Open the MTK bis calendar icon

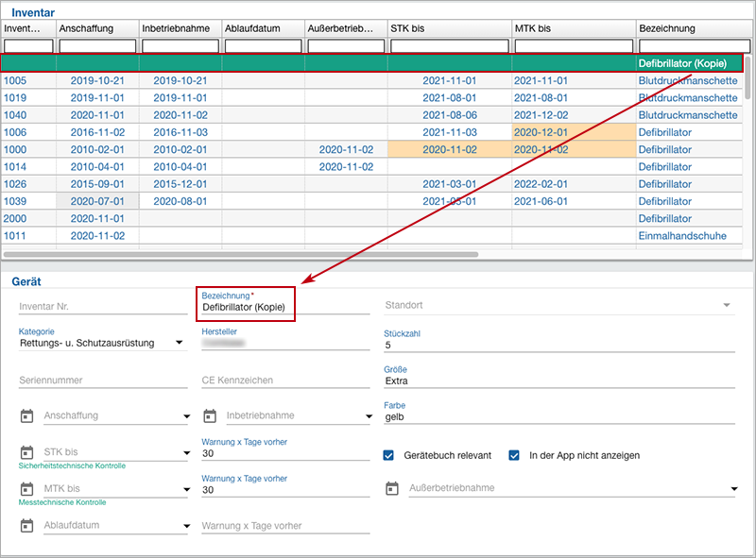pyautogui.click(x=27, y=489)
